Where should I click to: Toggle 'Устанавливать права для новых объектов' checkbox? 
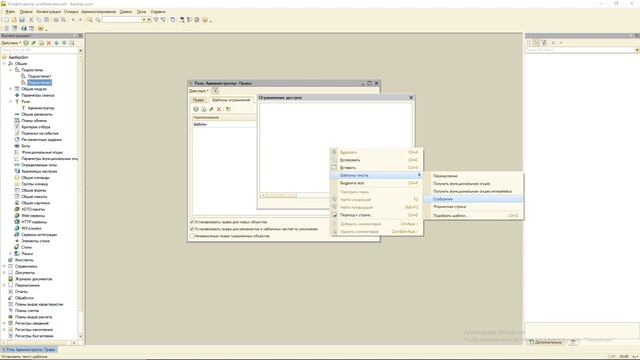[x=192, y=222]
